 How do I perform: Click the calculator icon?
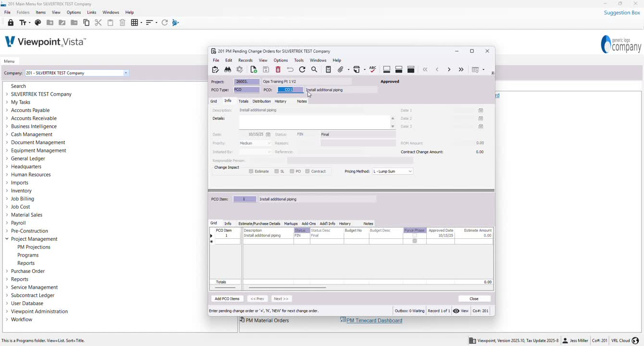tap(328, 70)
